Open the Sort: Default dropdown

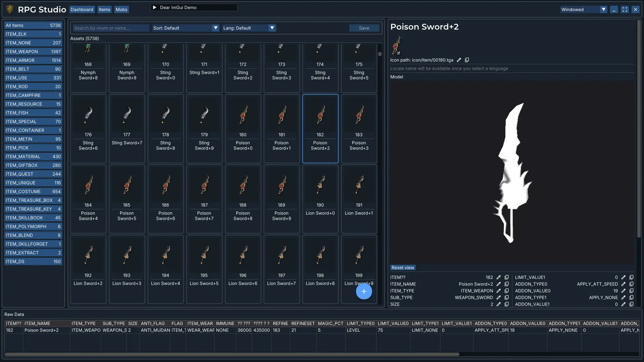[x=186, y=28]
